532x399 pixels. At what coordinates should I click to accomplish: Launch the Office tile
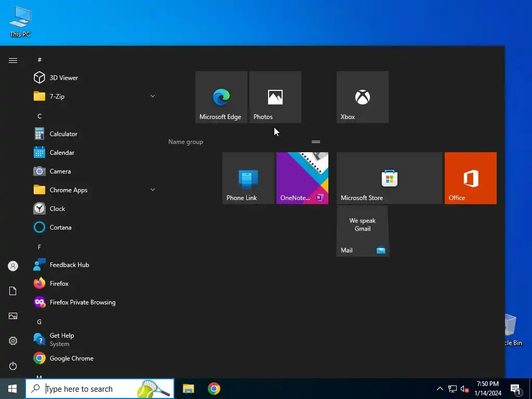click(471, 178)
